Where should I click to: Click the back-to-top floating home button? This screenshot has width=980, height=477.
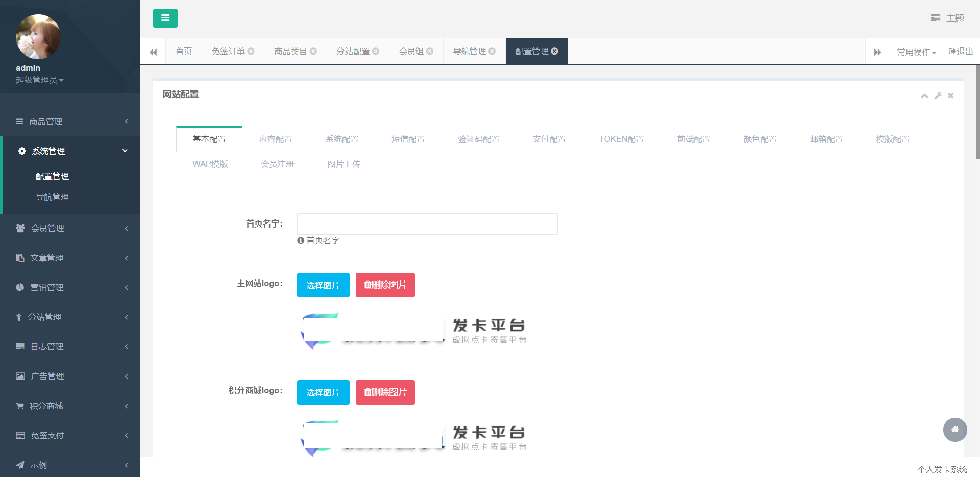click(955, 430)
